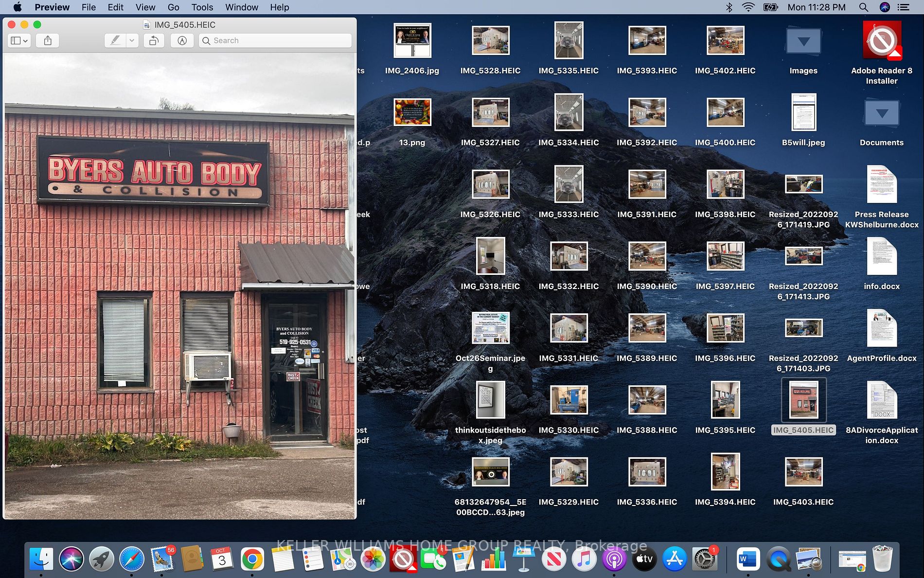Open the Help menu
The height and width of the screenshot is (578, 924).
280,7
